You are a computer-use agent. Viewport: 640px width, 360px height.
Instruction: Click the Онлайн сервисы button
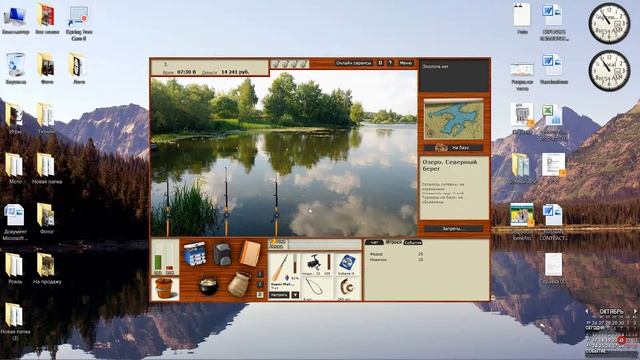(x=353, y=63)
